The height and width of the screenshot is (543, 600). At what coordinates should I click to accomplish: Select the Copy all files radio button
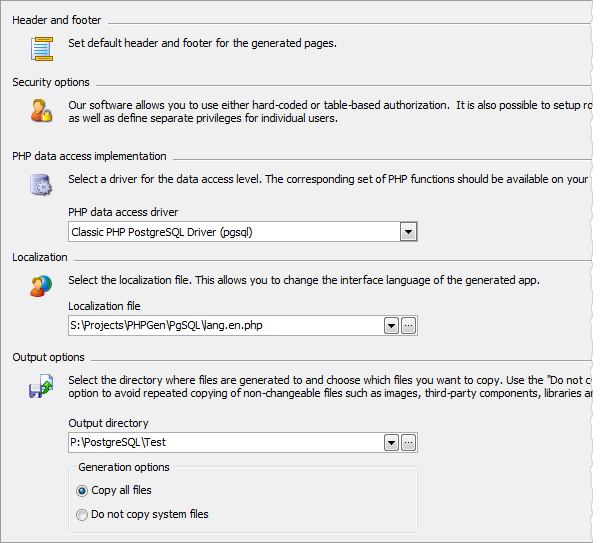point(82,490)
